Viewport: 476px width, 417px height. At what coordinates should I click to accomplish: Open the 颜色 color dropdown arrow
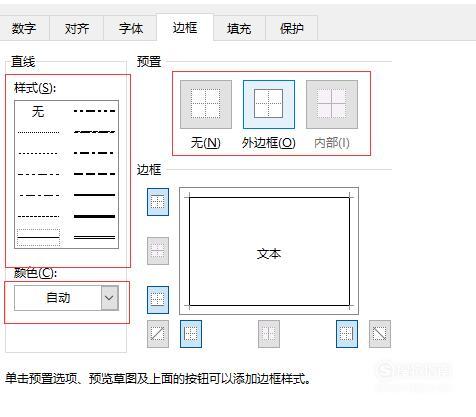[109, 298]
